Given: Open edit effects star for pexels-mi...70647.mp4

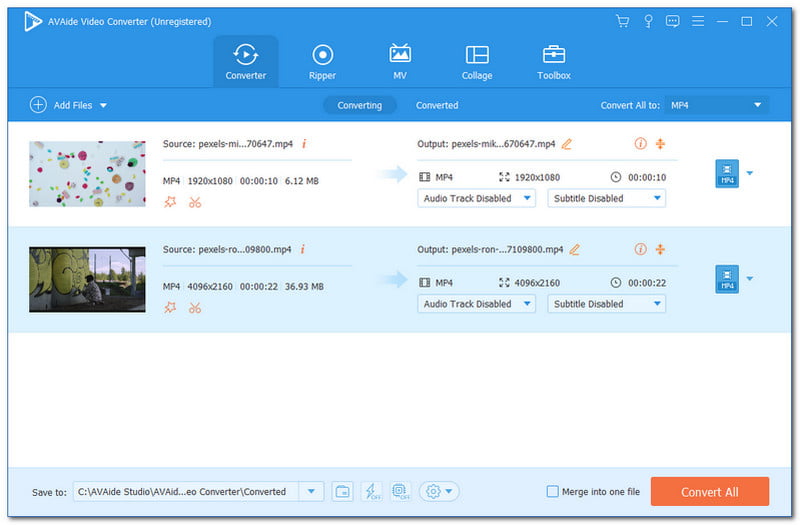Looking at the screenshot, I should coord(170,202).
